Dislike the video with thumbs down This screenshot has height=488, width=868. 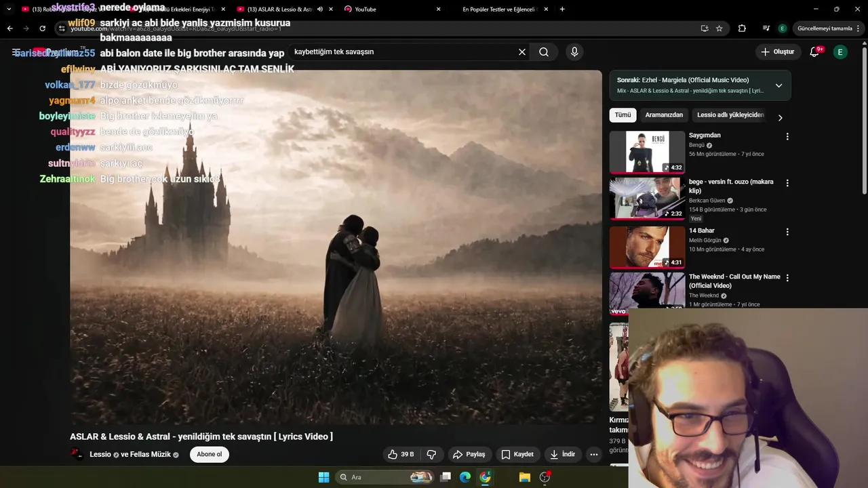[x=431, y=454]
